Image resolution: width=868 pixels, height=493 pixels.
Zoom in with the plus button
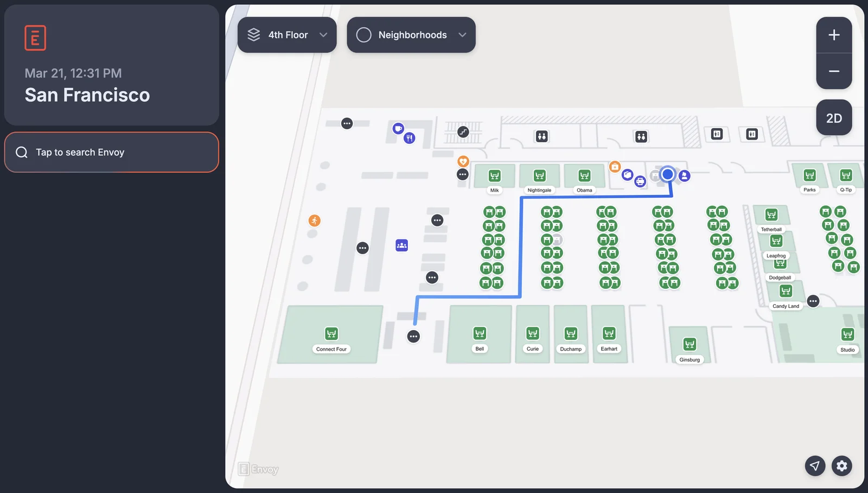(x=834, y=35)
